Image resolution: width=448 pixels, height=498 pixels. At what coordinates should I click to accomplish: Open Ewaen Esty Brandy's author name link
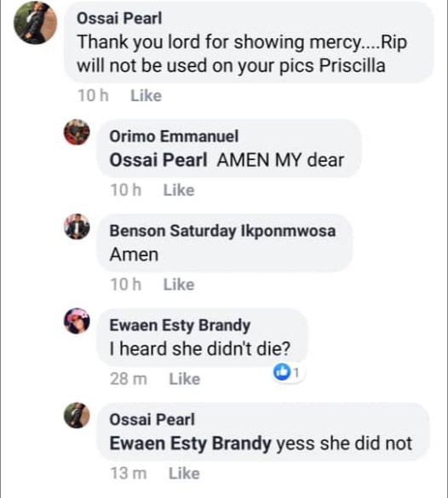click(x=180, y=325)
